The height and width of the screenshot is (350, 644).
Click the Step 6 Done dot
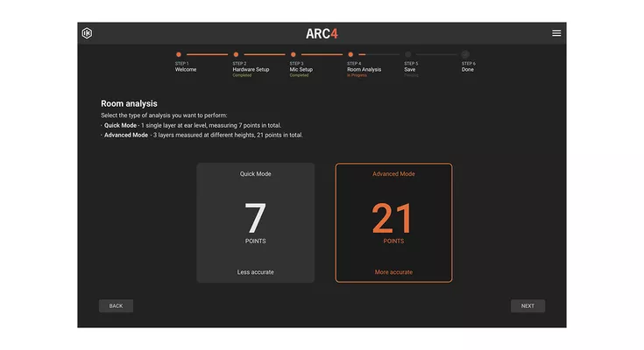point(465,54)
